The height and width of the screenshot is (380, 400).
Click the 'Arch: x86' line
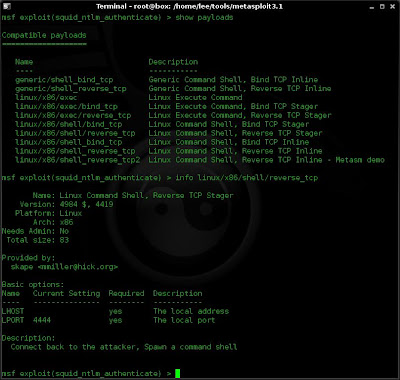tap(53, 222)
